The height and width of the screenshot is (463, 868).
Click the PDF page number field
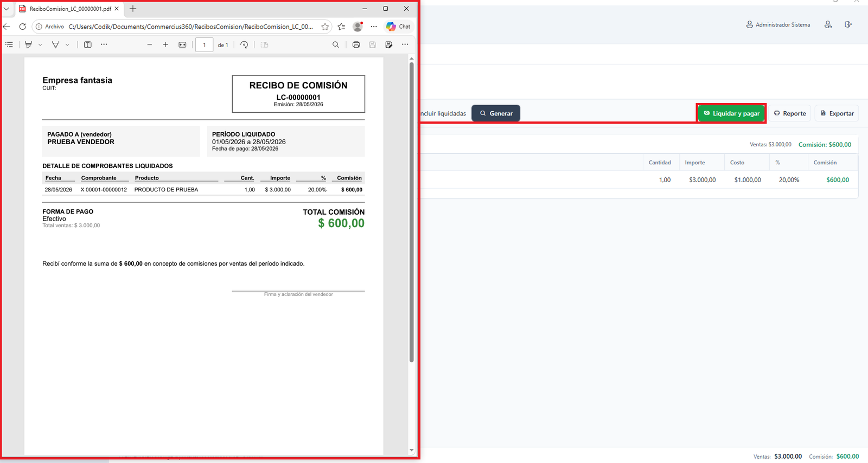tap(204, 45)
